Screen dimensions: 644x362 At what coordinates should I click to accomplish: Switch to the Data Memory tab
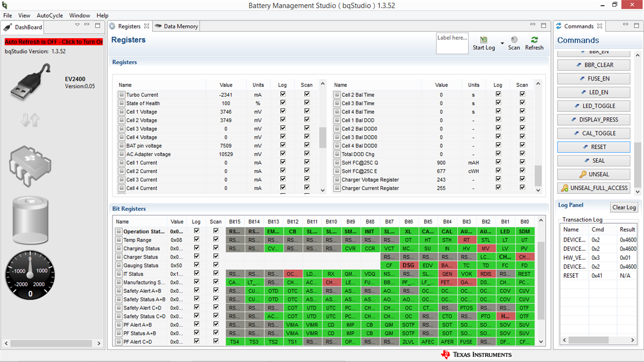coord(176,26)
